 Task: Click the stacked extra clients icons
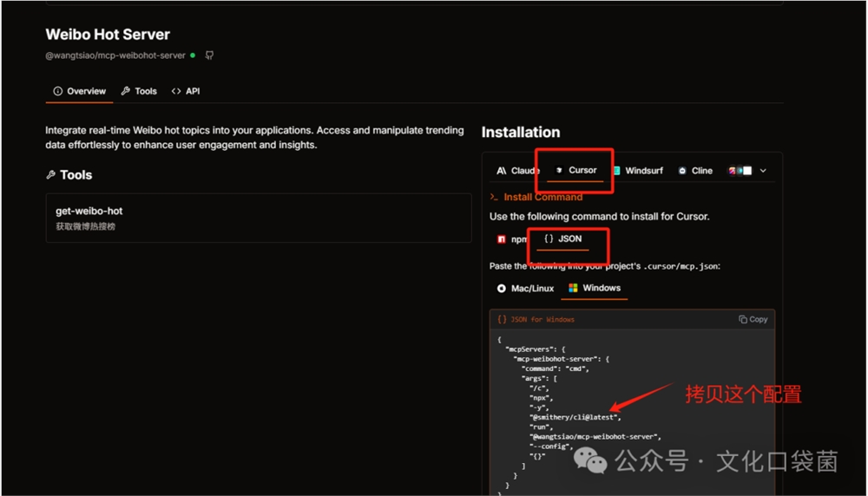click(740, 171)
